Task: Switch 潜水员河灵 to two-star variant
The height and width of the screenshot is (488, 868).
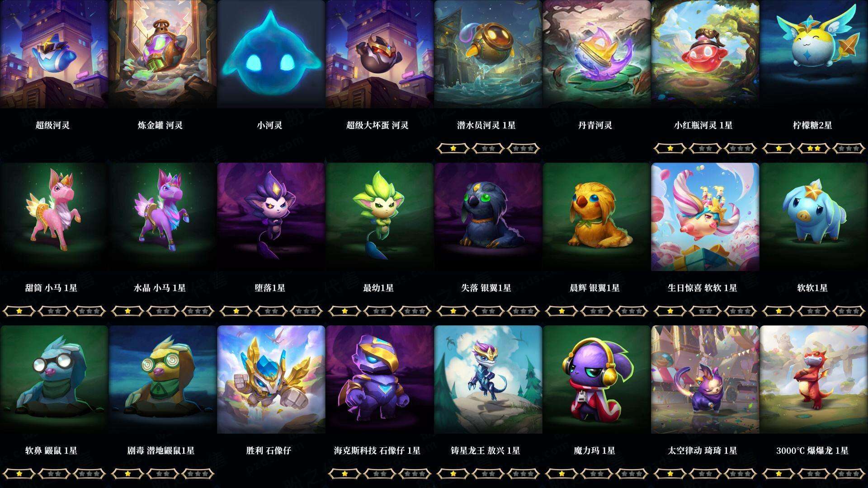Action: pos(488,148)
